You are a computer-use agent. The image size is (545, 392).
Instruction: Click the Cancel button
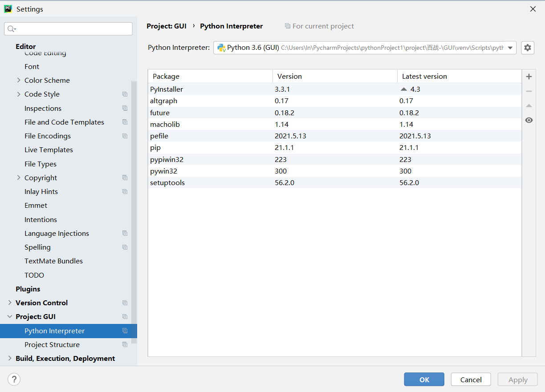471,380
